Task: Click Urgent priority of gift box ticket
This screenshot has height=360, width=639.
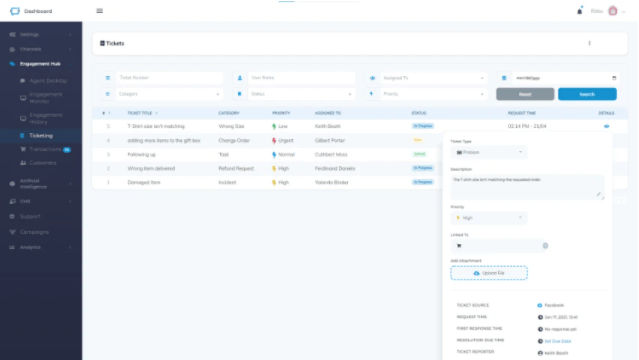Action: pyautogui.click(x=283, y=141)
